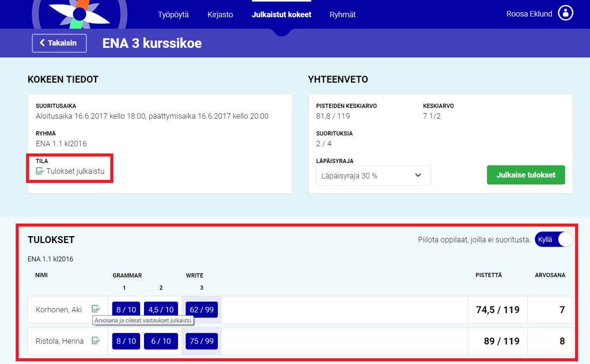Click average grade 7 1/2
Screen dimensions: 590x364
pos(432,116)
